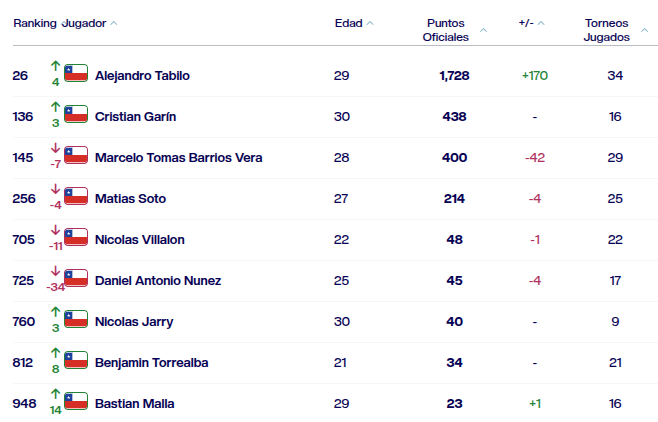The height and width of the screenshot is (422, 658).
Task: Sort table by Ranking Jugador chevron
Action: pos(114,23)
